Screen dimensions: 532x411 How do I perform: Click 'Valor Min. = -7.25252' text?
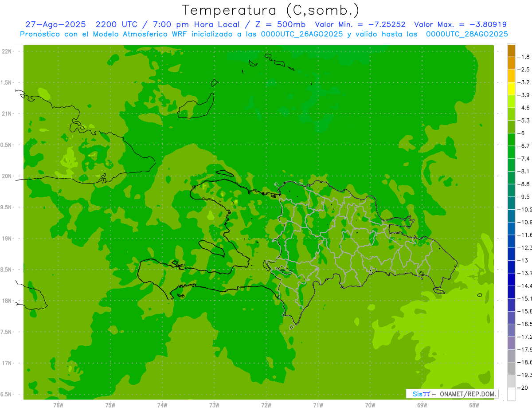click(360, 24)
